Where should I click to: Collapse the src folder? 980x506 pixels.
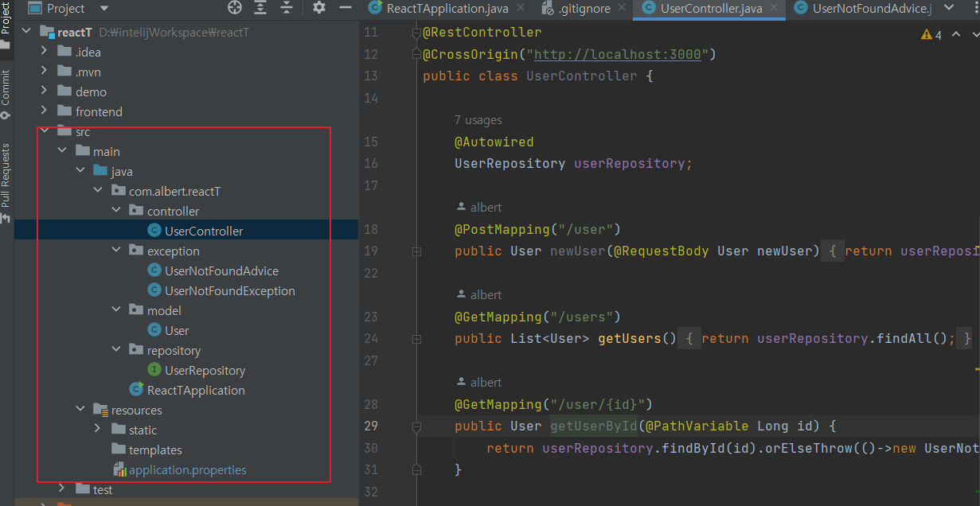45,132
